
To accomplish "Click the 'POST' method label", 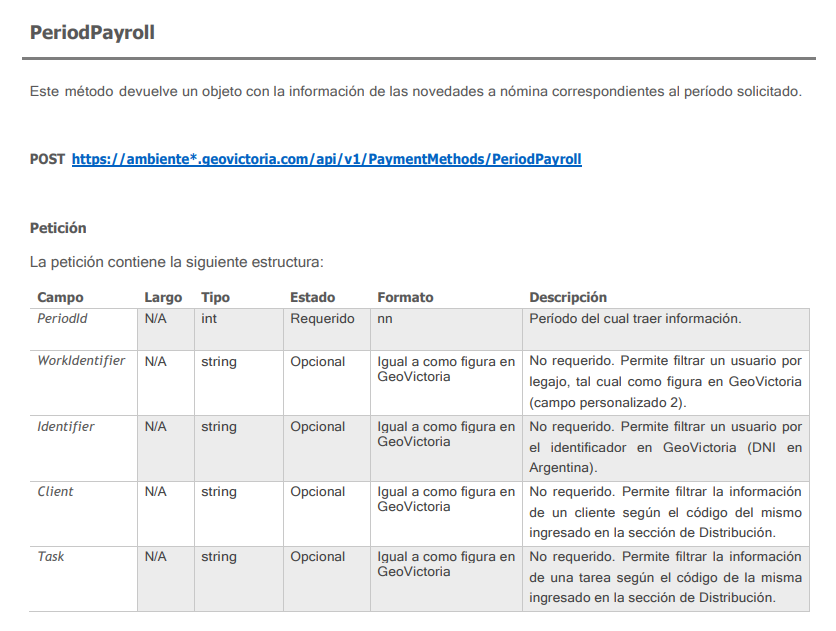I will pyautogui.click(x=47, y=159).
